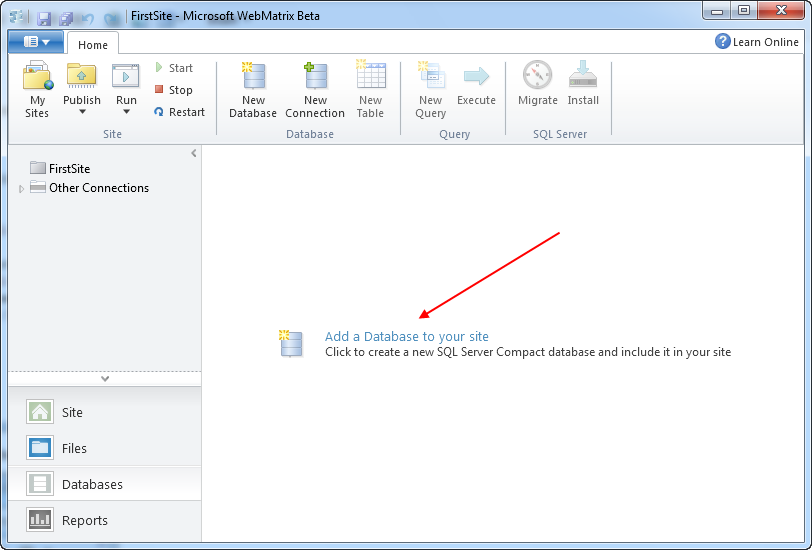Click the WebMatrix app icon in title bar
Viewport: 812px width, 550px height.
[17, 17]
